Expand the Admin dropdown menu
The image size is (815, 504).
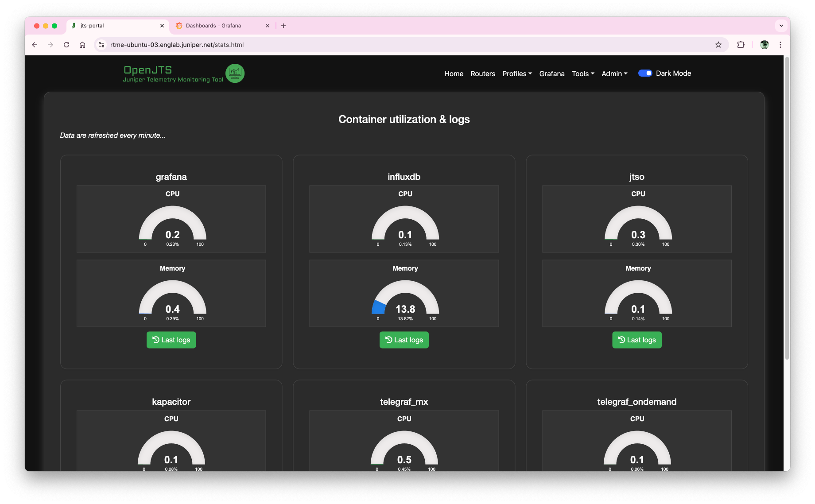click(x=614, y=74)
